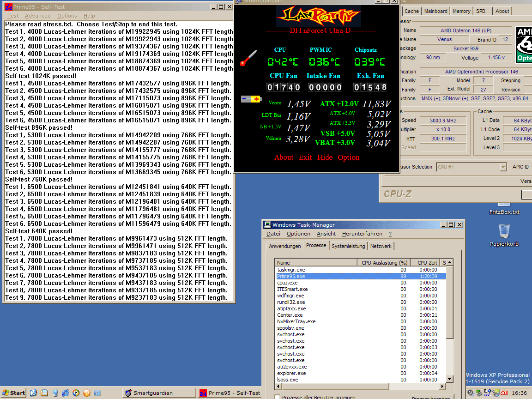This screenshot has height=399, width=532.
Task: Open the Test menu in Prime95
Action: click(13, 16)
